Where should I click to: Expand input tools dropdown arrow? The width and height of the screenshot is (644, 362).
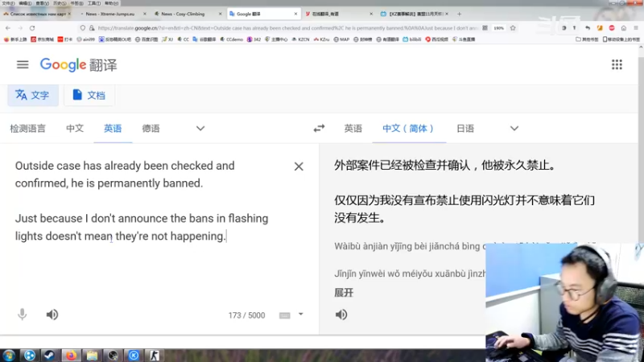pyautogui.click(x=300, y=315)
